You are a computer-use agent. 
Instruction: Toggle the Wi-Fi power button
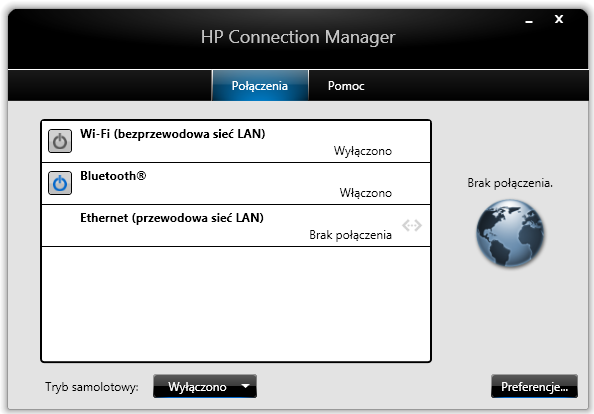[x=60, y=141]
